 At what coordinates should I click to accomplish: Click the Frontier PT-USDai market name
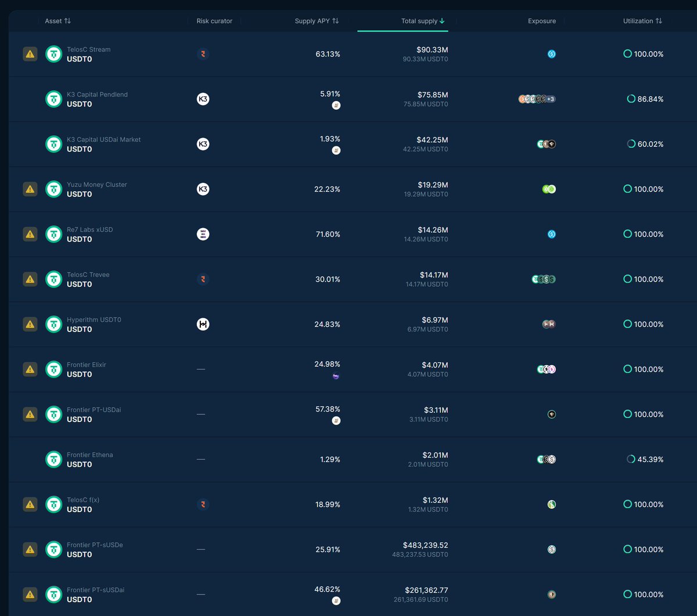coord(94,410)
